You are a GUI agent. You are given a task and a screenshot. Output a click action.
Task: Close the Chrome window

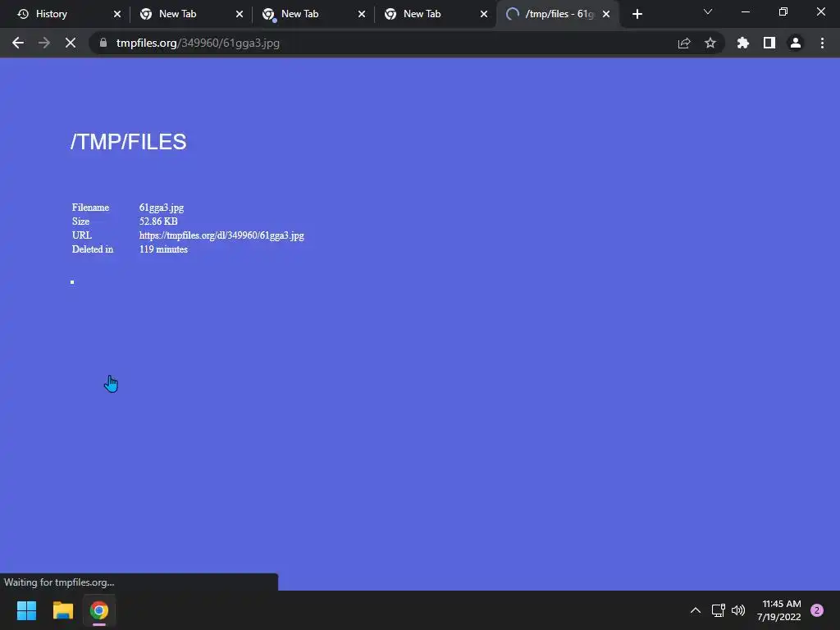point(820,11)
